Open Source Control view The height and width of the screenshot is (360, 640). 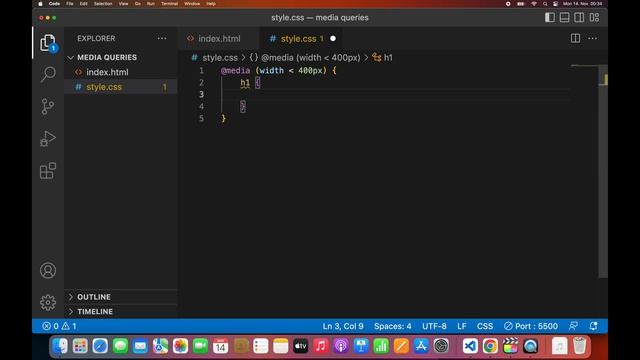[48, 106]
